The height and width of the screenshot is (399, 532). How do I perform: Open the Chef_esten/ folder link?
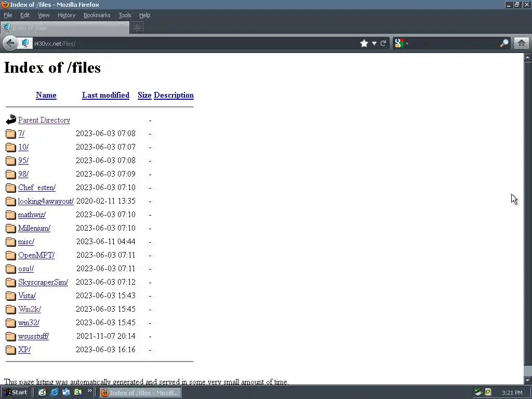(37, 188)
